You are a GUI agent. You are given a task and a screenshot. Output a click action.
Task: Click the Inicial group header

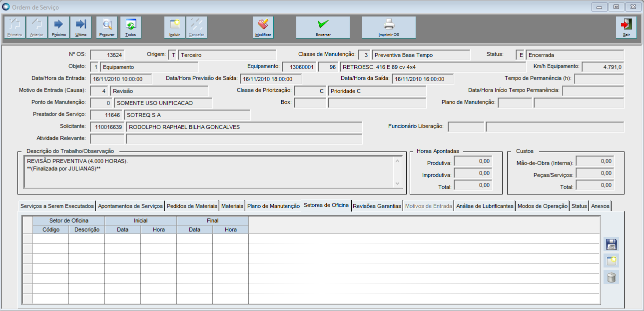[141, 220]
